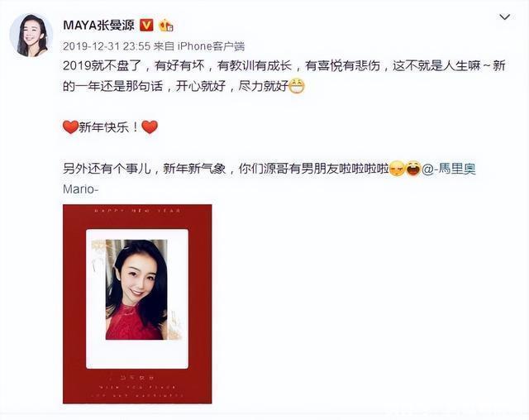The height and width of the screenshot is (420, 529).
Task: Open the MAYA张曼源 username link
Action: (x=98, y=25)
